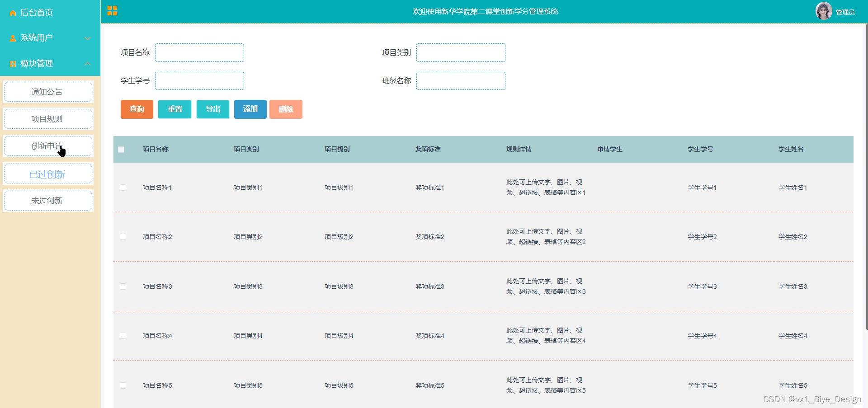Check the box for row 项目名称4

(x=123, y=336)
